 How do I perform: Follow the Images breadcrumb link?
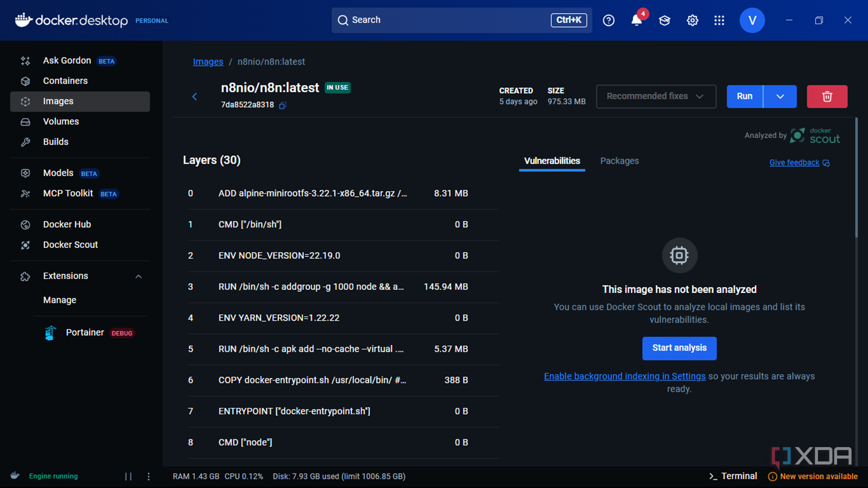[208, 62]
